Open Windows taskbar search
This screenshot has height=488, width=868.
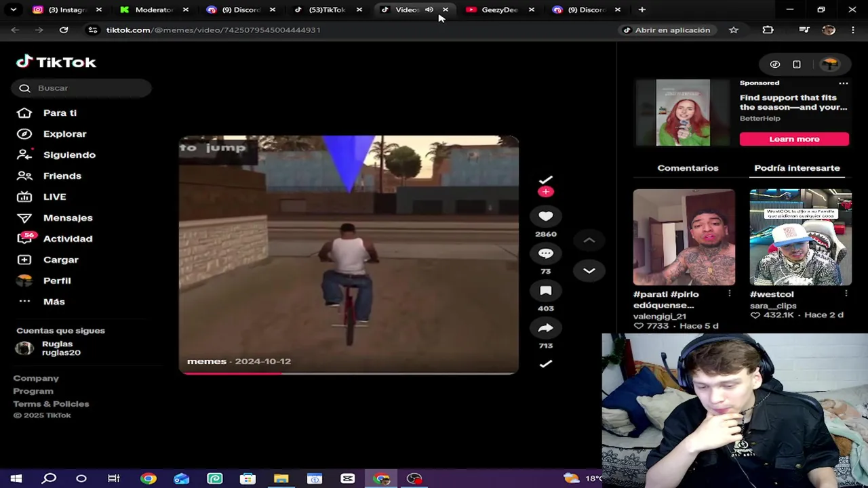(49, 479)
